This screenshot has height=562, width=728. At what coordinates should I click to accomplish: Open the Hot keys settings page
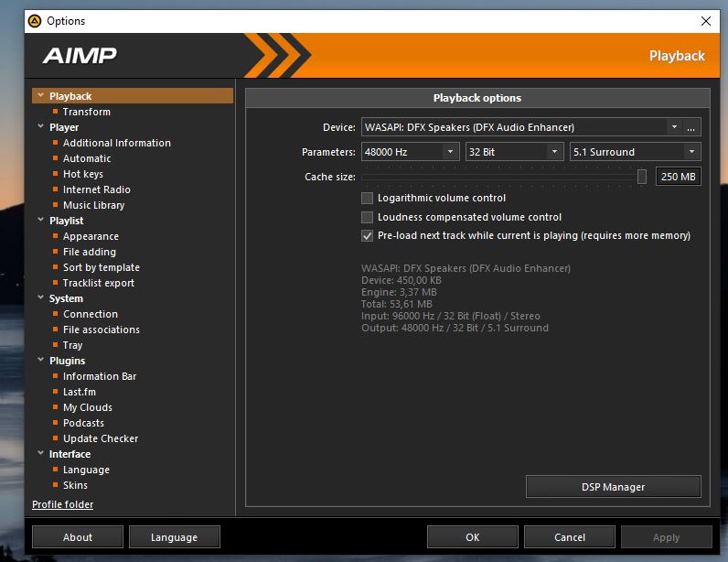click(x=83, y=174)
